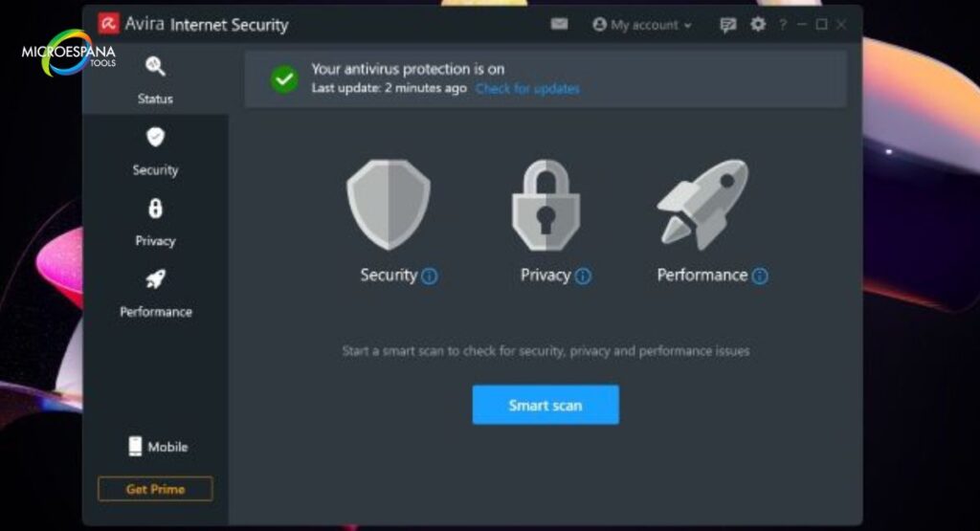Viewport: 980px width, 531px height.
Task: Click the Avira logo icon
Action: click(109, 24)
